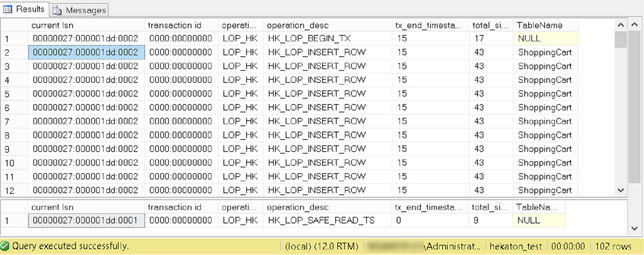Image resolution: width=644 pixels, height=255 pixels.
Task: Select row 12 header in top grid
Action: (14, 190)
